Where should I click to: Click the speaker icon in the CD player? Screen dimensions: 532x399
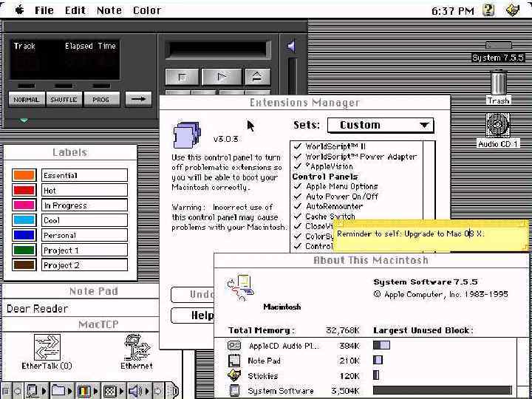291,47
